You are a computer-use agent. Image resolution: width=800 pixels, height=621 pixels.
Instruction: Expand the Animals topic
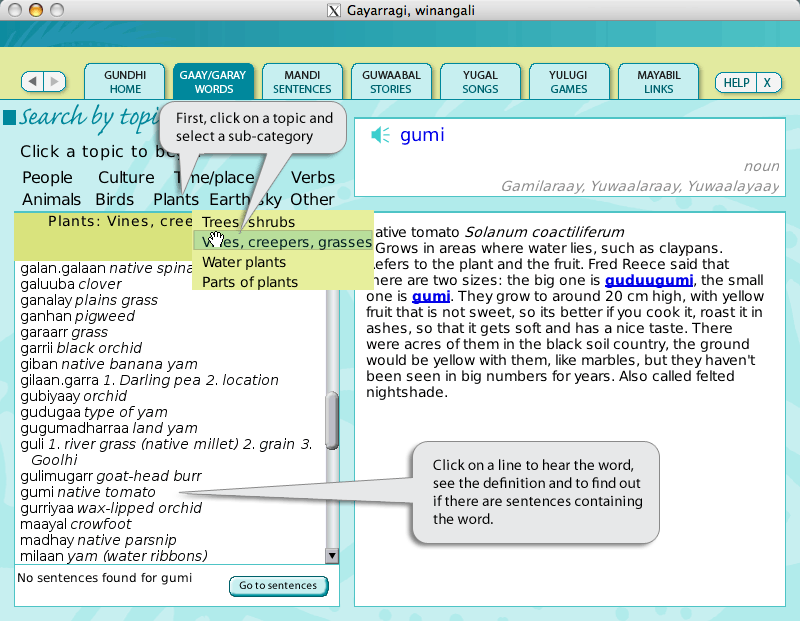click(51, 200)
